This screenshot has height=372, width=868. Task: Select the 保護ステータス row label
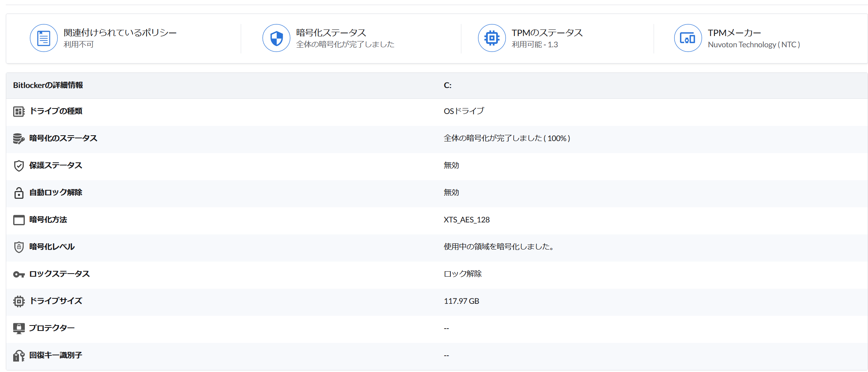(56, 165)
